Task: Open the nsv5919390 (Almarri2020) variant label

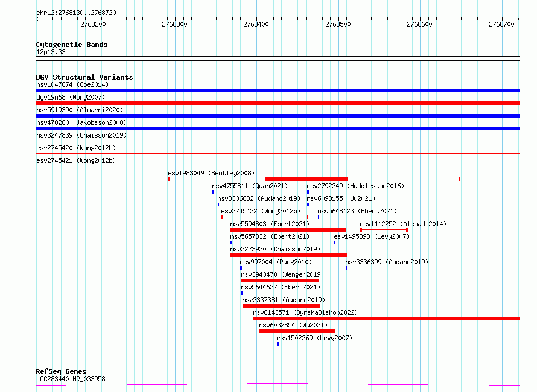Action: 80,110
